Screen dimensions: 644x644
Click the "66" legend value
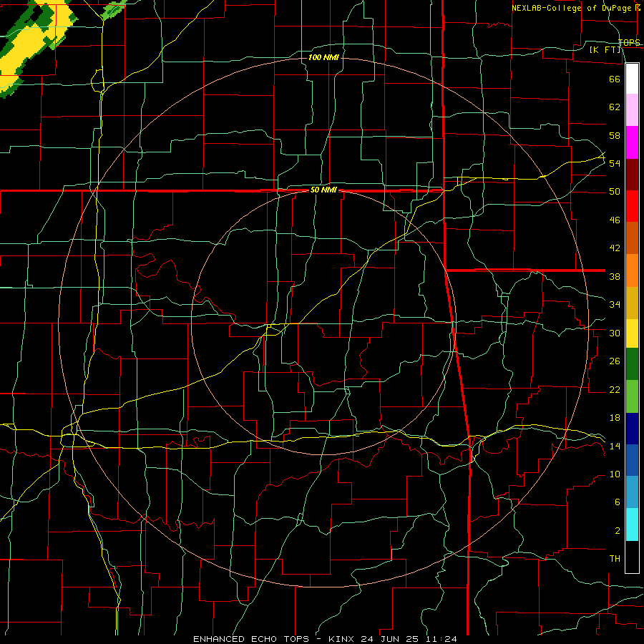[x=615, y=79]
